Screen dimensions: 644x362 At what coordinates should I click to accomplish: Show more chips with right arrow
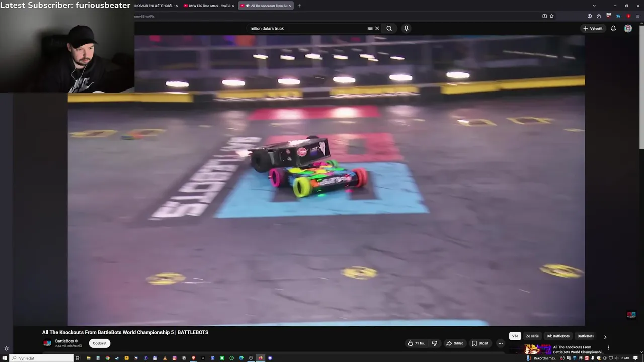605,337
